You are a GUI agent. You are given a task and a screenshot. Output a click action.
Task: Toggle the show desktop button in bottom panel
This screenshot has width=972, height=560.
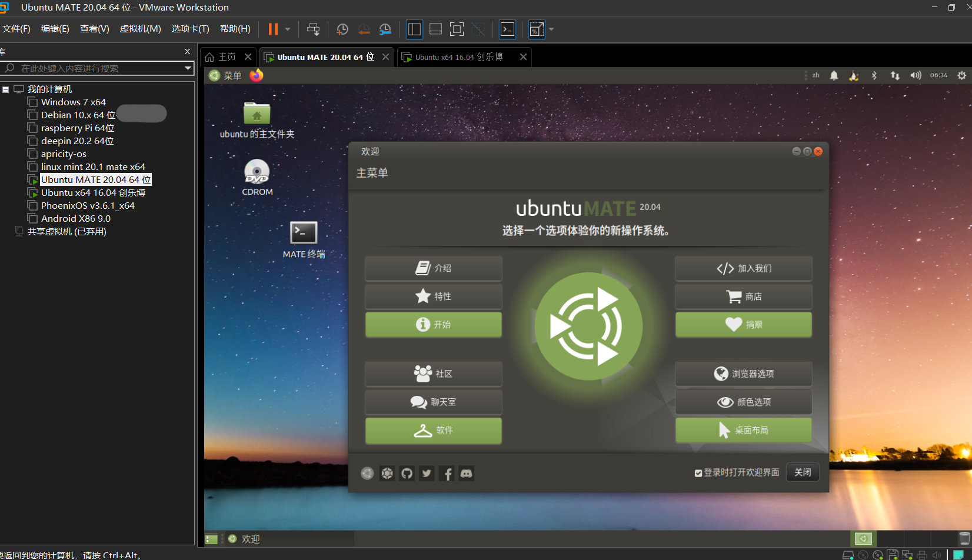coord(211,539)
